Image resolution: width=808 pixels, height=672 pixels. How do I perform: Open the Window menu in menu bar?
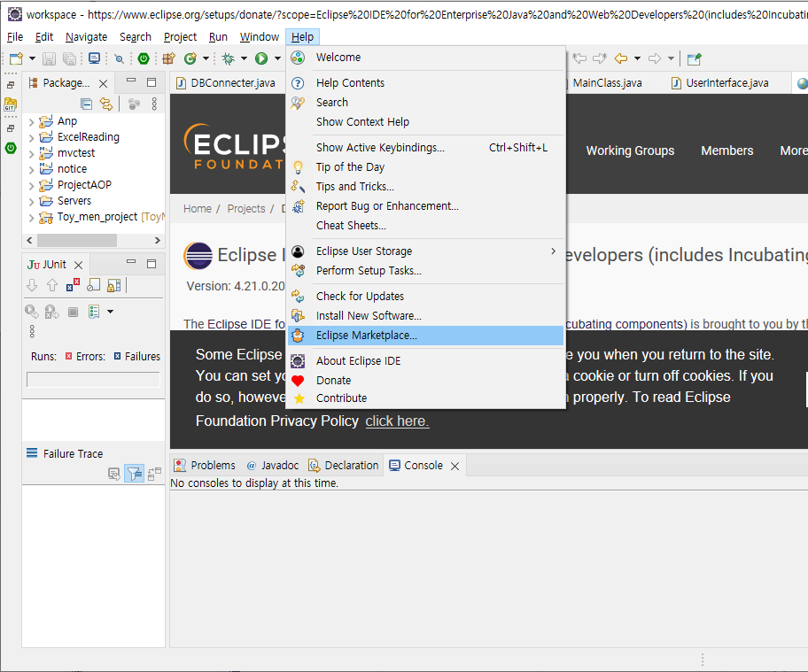click(260, 37)
